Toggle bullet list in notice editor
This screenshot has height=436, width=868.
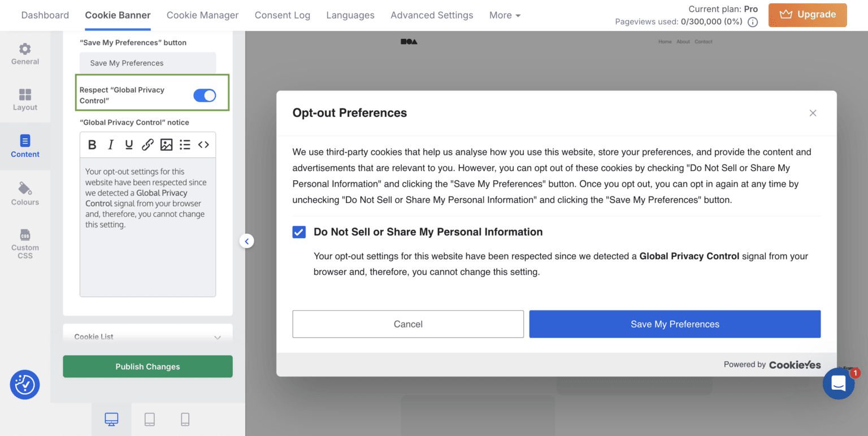(185, 145)
